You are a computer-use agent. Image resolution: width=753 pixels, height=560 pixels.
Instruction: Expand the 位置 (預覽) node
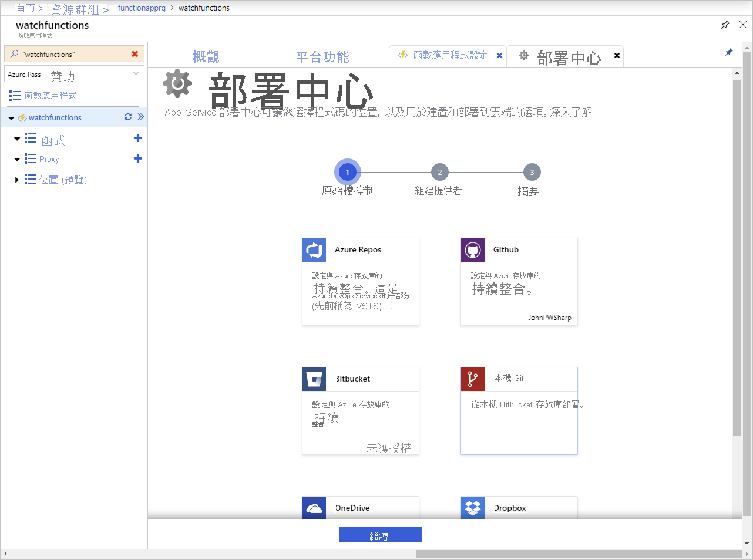point(17,180)
